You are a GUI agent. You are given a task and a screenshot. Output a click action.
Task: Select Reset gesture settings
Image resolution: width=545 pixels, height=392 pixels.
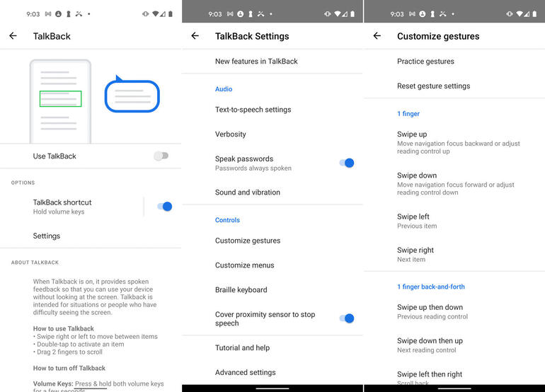pos(454,86)
